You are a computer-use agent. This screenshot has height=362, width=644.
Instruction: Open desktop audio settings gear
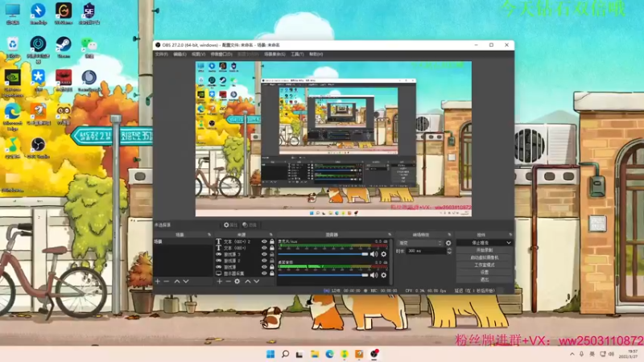pyautogui.click(x=384, y=275)
